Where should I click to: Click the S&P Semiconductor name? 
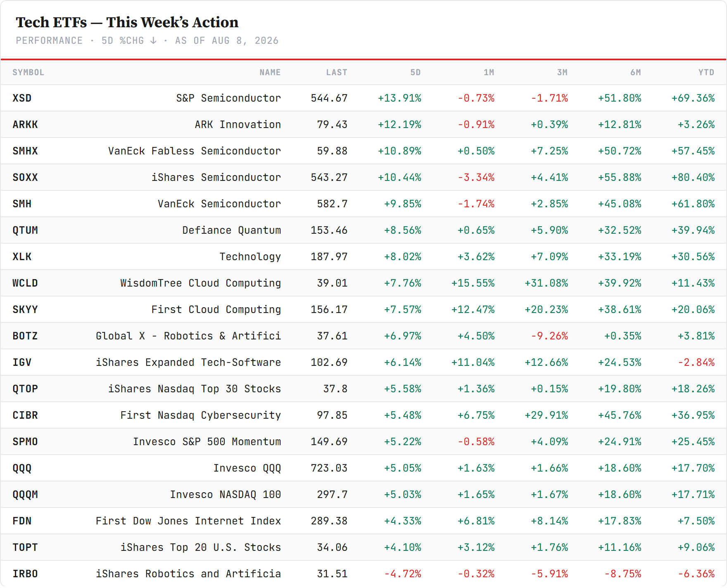pyautogui.click(x=228, y=98)
